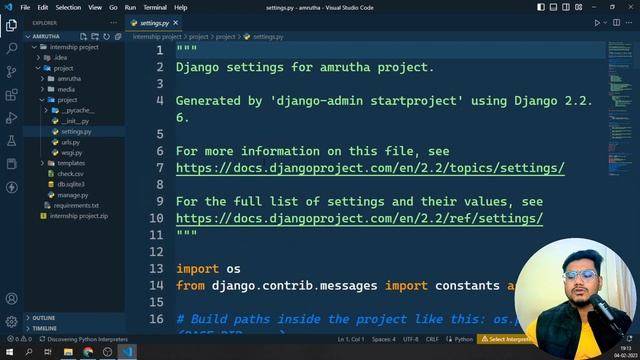Open the Manage gear icon
The height and width of the screenshot is (360, 640).
coord(11,322)
